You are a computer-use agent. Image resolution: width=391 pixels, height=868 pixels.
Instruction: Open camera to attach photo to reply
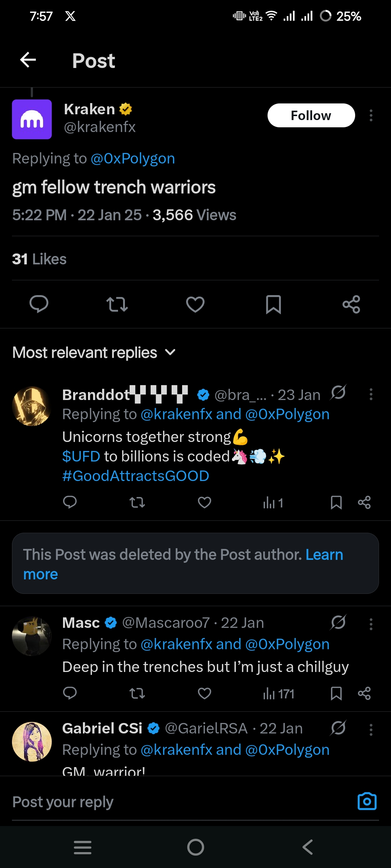click(367, 801)
